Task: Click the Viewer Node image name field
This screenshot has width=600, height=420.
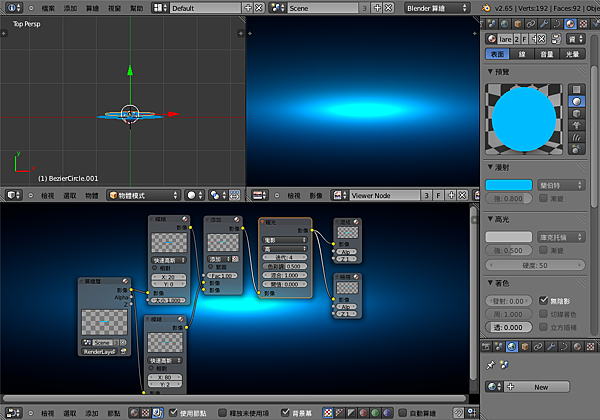Action: [x=385, y=195]
